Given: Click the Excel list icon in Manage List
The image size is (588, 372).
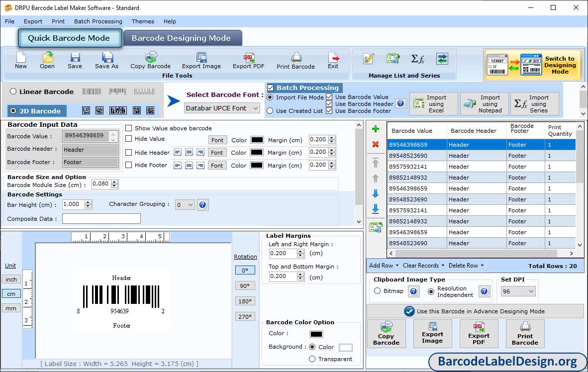Looking at the screenshot, I should click(393, 59).
